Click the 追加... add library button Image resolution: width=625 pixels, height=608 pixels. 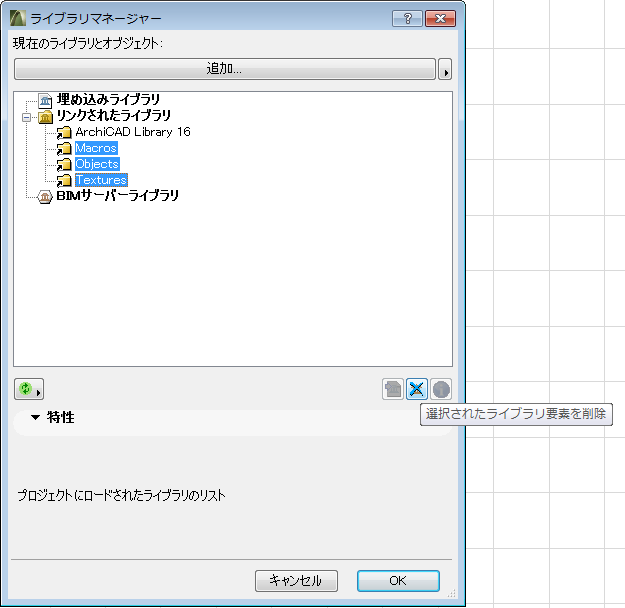pos(224,69)
